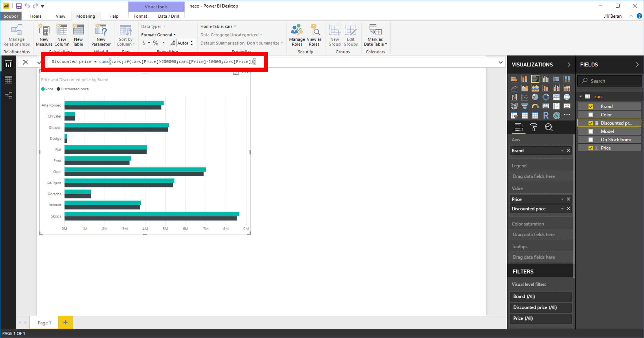This screenshot has width=644, height=338.
Task: Remove Price from the Value well
Action: click(x=569, y=199)
